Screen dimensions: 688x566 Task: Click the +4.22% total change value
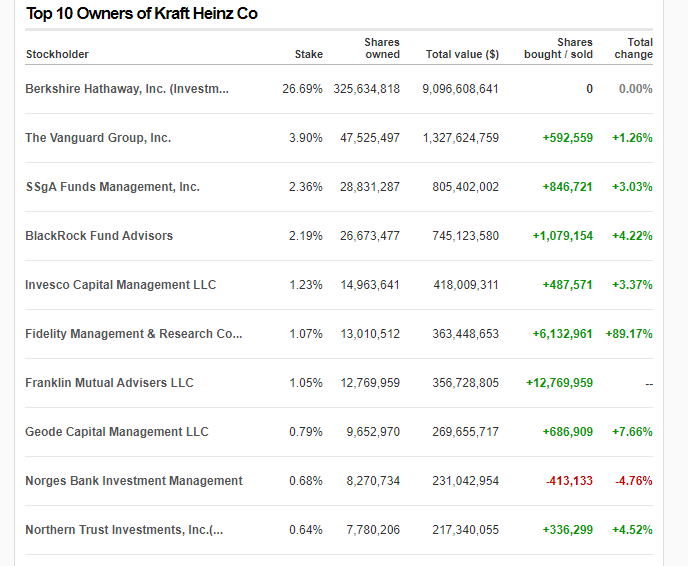pyautogui.click(x=632, y=236)
